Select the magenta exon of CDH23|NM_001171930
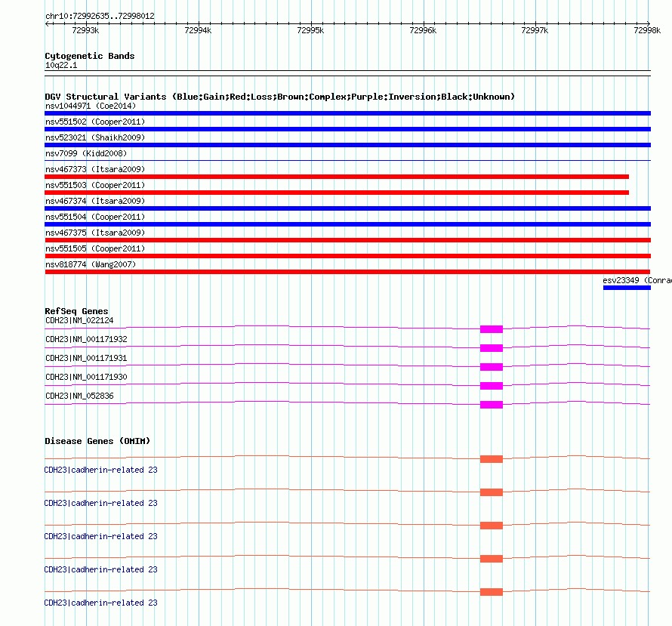 tap(491, 386)
